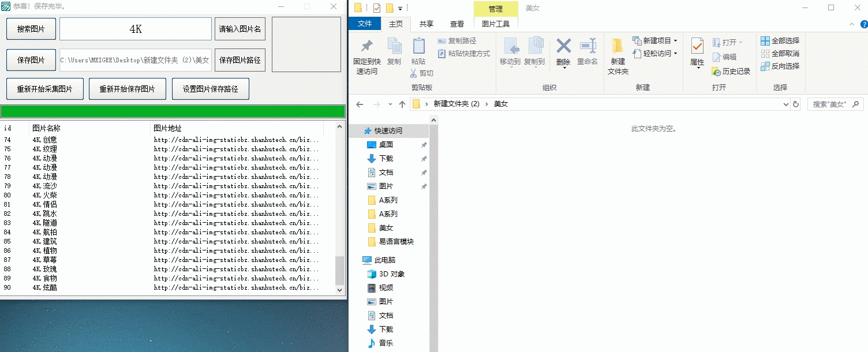Click the 重新开始采集图片 button
The height and width of the screenshot is (352, 868).
(x=44, y=88)
